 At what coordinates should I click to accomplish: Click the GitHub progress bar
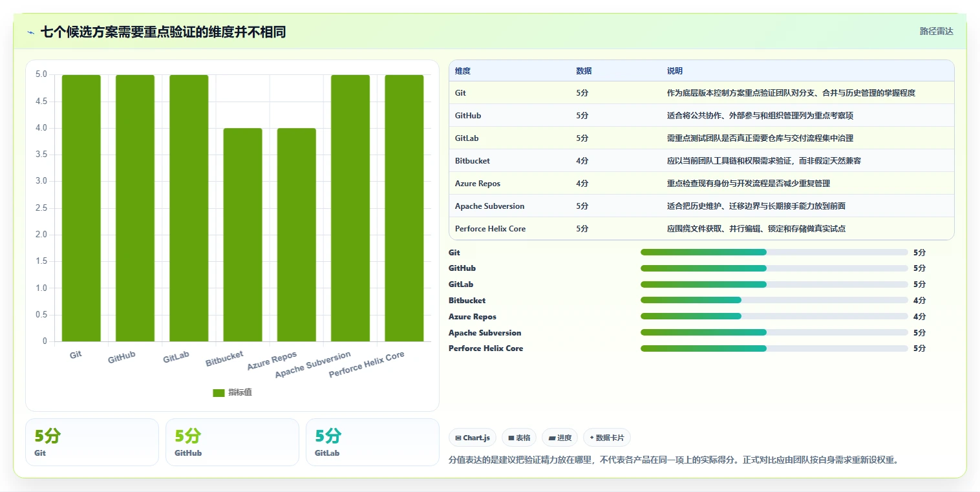pyautogui.click(x=774, y=268)
